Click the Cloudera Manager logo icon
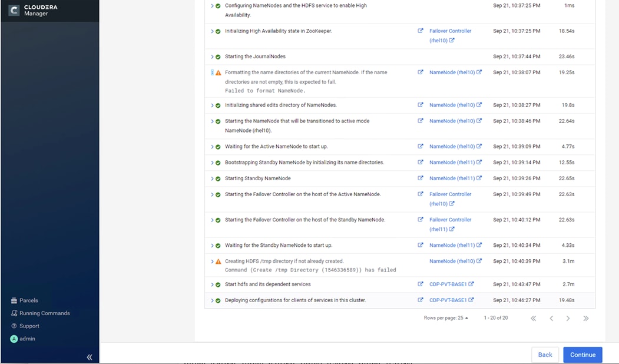 14,10
